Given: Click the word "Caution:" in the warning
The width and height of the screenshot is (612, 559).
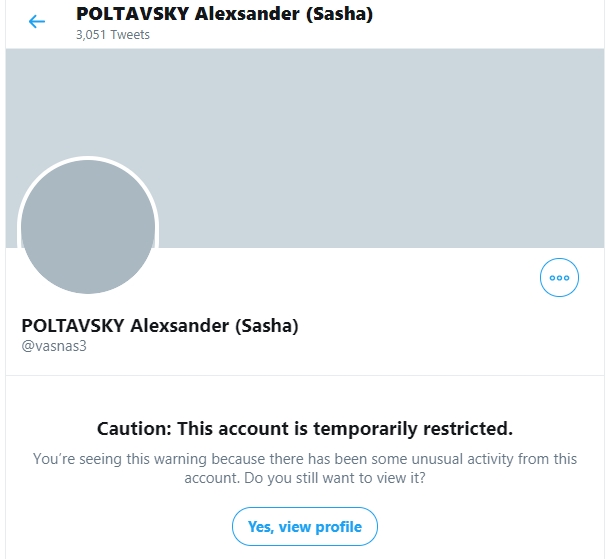Looking at the screenshot, I should click(x=134, y=428).
